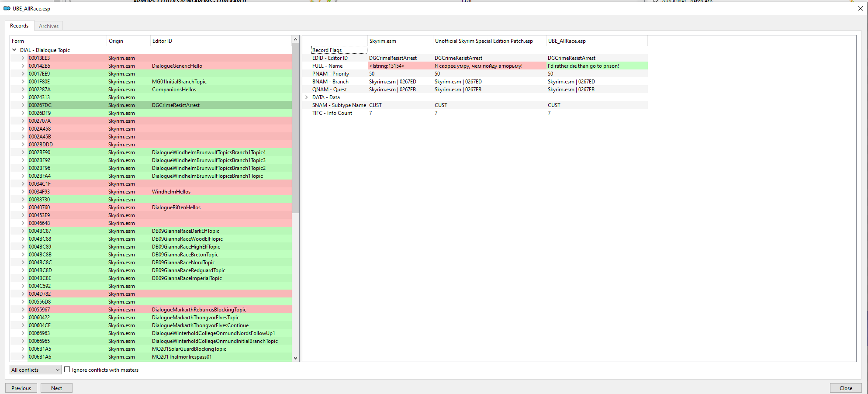868x394 pixels.
Task: Go to the Previous record
Action: point(21,388)
